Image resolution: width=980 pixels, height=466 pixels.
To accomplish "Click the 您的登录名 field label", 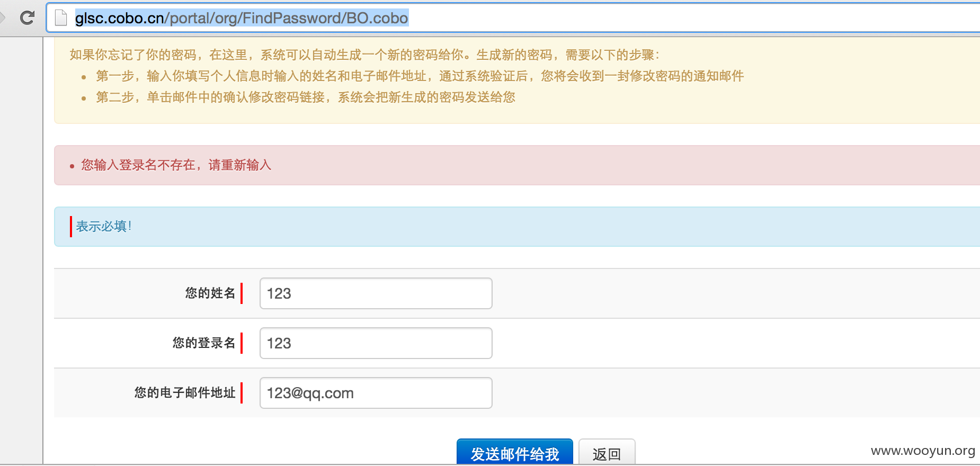I will [x=204, y=343].
